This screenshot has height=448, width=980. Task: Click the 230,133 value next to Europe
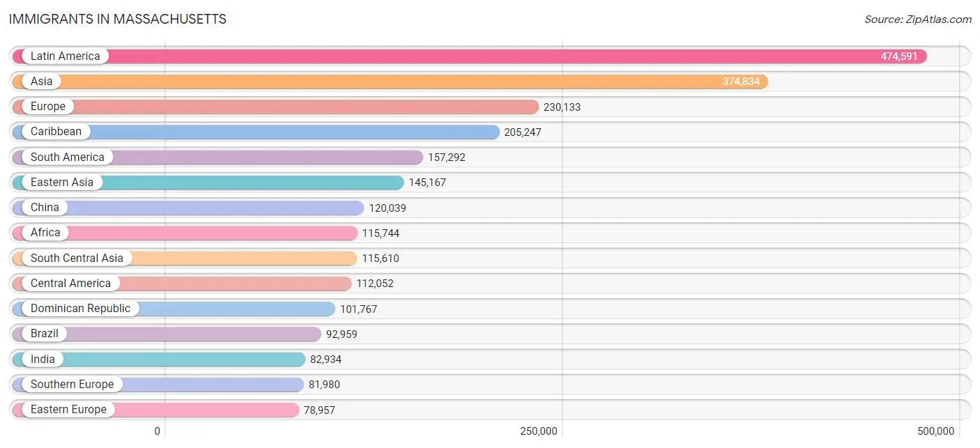click(562, 107)
